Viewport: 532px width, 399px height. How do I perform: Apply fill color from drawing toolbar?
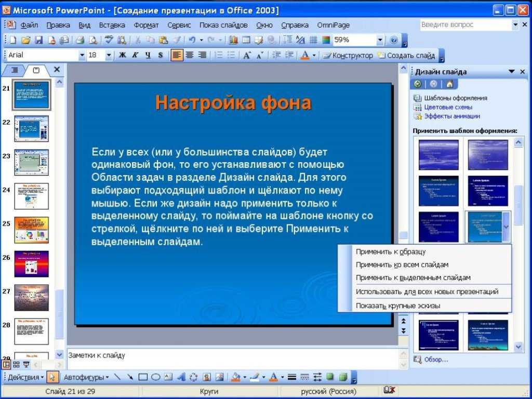(x=236, y=377)
